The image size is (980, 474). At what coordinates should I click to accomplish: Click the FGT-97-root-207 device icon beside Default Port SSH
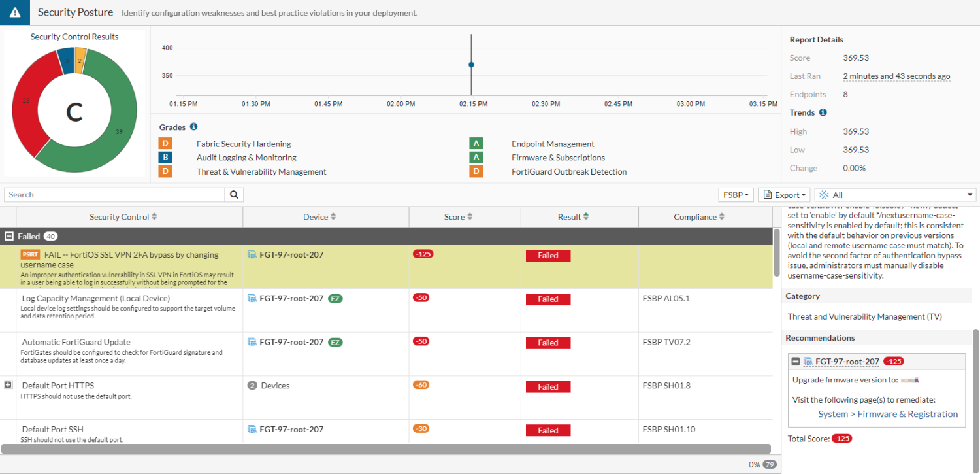click(252, 429)
